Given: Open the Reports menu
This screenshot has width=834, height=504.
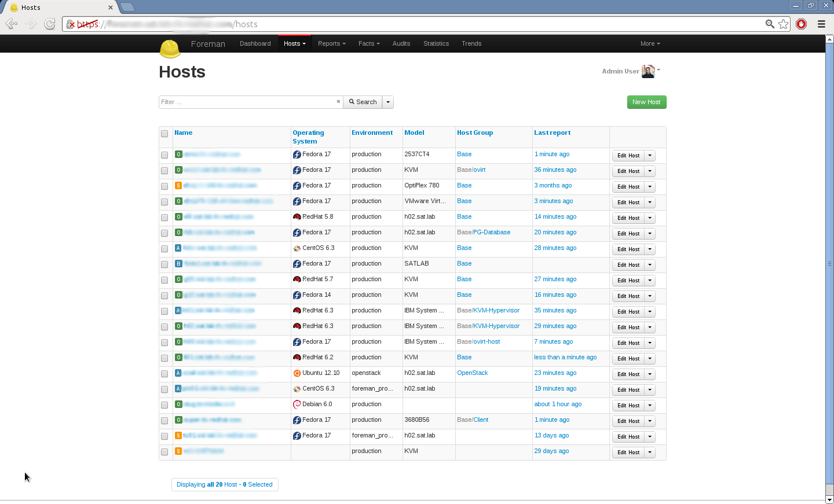Looking at the screenshot, I should [x=331, y=43].
